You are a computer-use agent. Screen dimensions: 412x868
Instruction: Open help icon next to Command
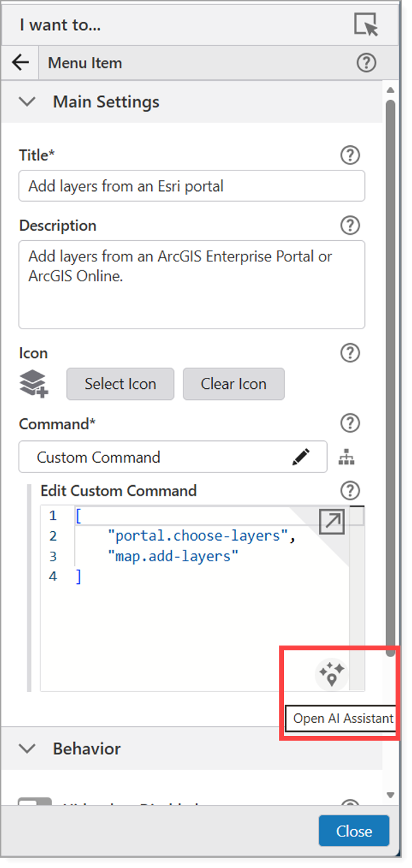coord(350,423)
